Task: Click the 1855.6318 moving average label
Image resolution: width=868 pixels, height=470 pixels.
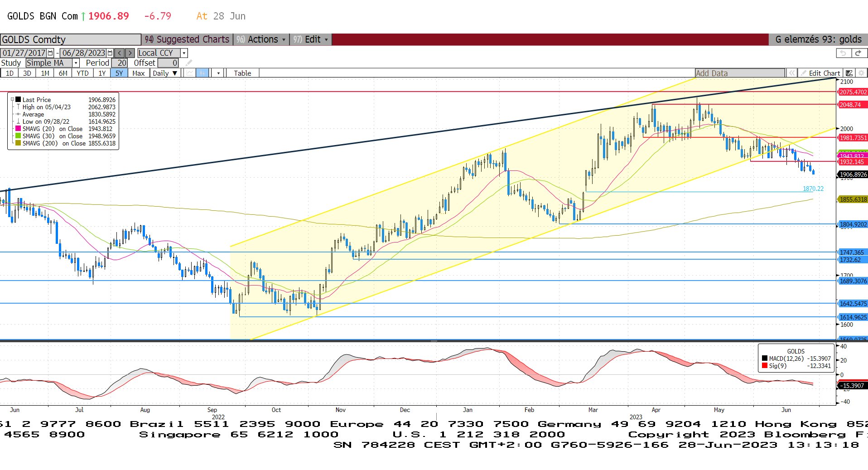Action: (x=853, y=199)
